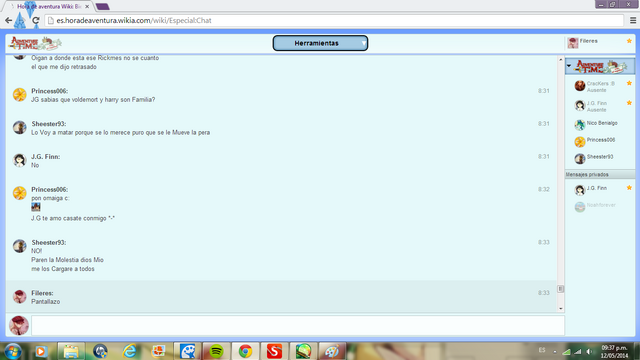Focus the browser address bar
This screenshot has width=640, height=360.
tap(335, 20)
